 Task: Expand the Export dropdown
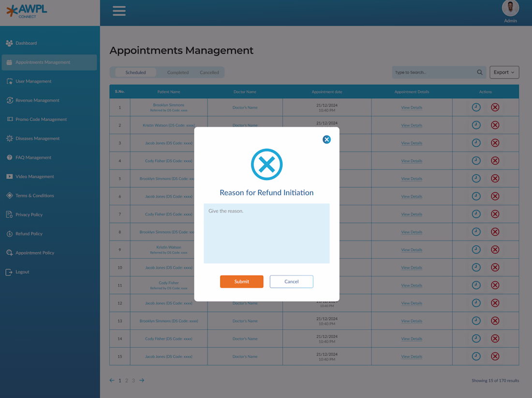(x=504, y=72)
